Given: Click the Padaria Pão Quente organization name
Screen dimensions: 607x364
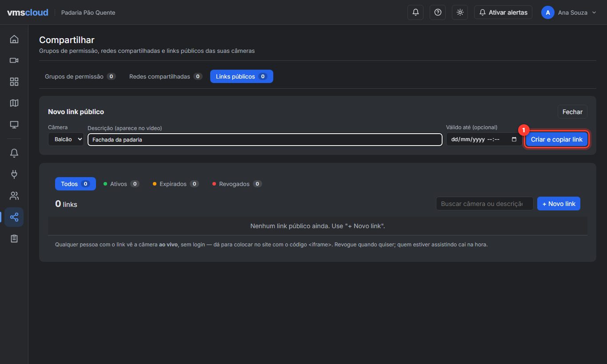Looking at the screenshot, I should [88, 12].
